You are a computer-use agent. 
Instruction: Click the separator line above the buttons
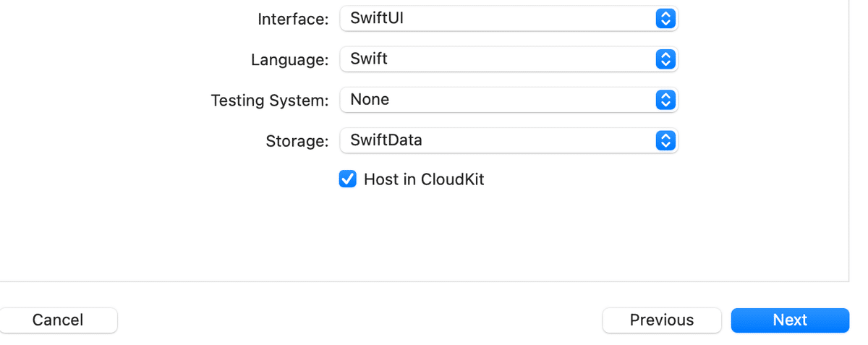click(x=424, y=281)
